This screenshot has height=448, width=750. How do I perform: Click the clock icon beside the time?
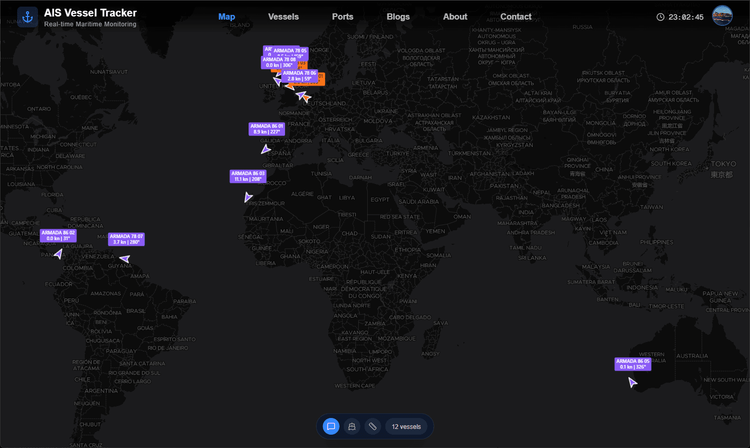pyautogui.click(x=660, y=17)
